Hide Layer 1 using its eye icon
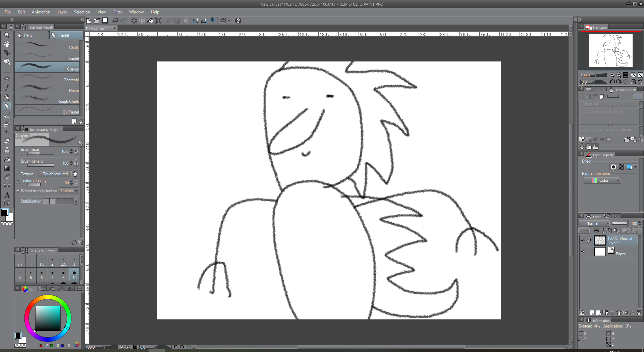 coord(582,240)
